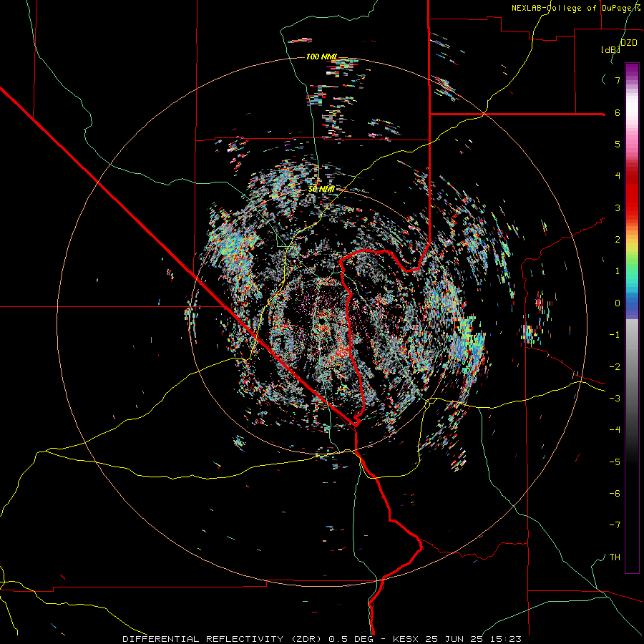
Task: Click the ZDR color scale bar
Action: coord(632,318)
